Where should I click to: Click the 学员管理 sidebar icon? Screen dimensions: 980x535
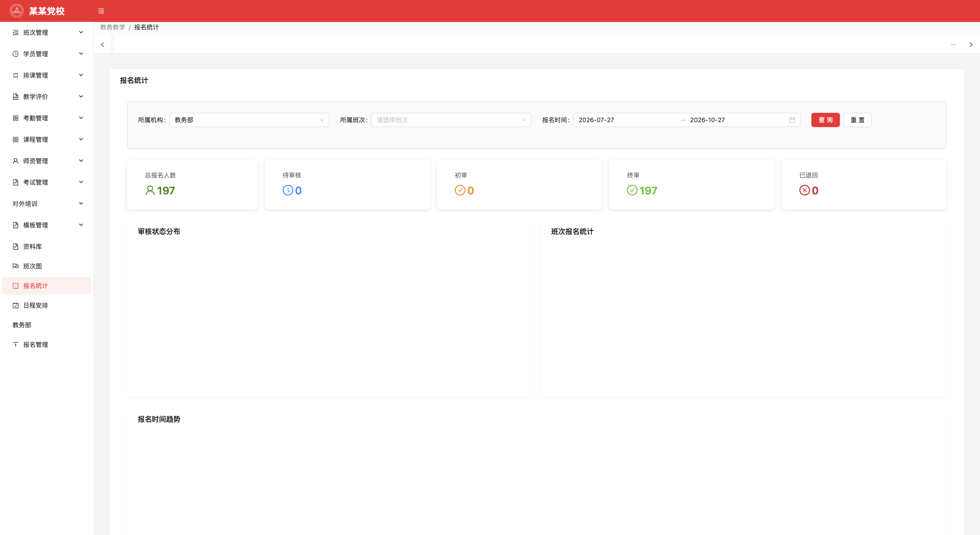16,54
